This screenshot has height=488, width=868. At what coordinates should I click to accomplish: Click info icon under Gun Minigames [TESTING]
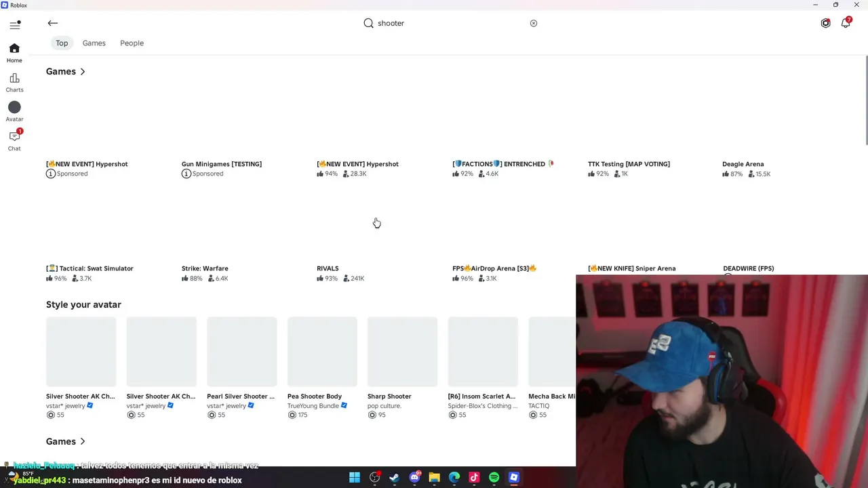186,174
